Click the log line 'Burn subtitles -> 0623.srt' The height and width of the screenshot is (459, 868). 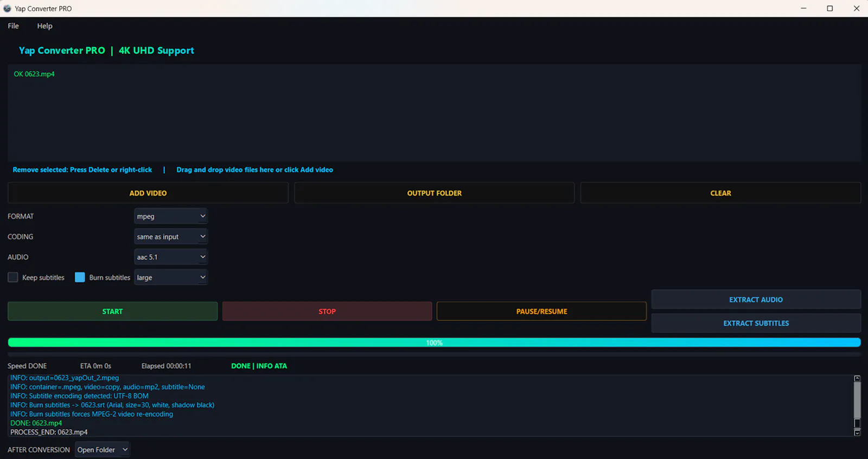click(112, 405)
